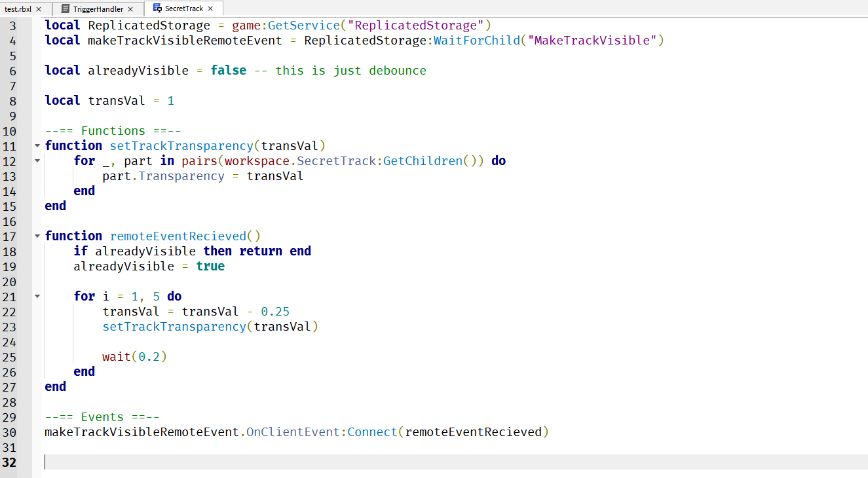Collapse the setTrackTransparency function

click(37, 145)
